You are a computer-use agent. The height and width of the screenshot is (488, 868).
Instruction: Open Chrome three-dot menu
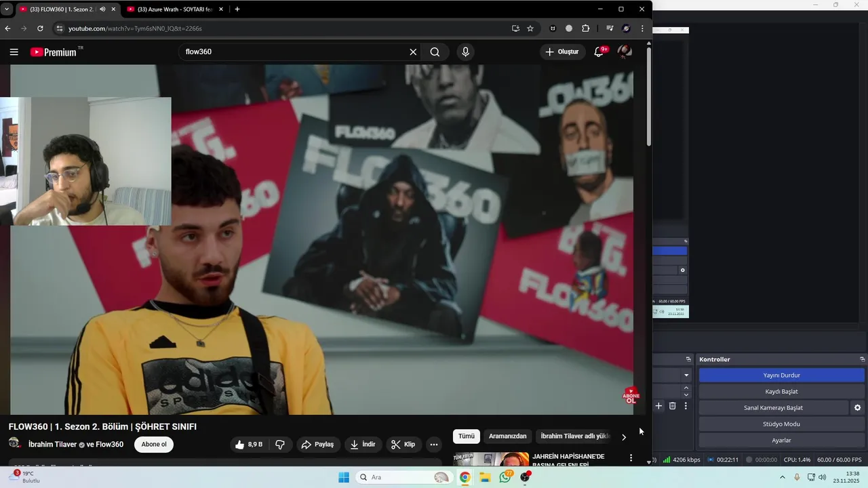point(642,28)
